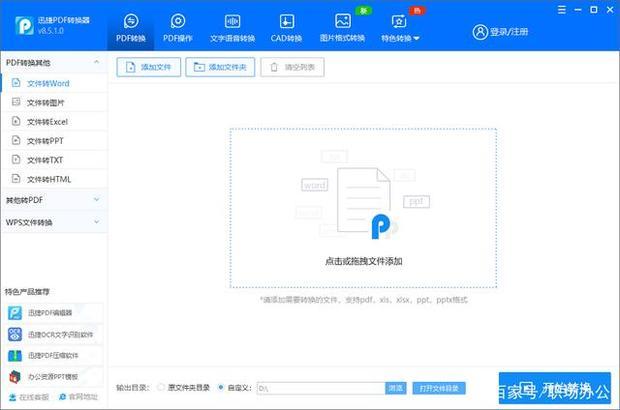Select 原文件夹目录 radio button
Image resolution: width=620 pixels, height=410 pixels.
tap(162, 387)
